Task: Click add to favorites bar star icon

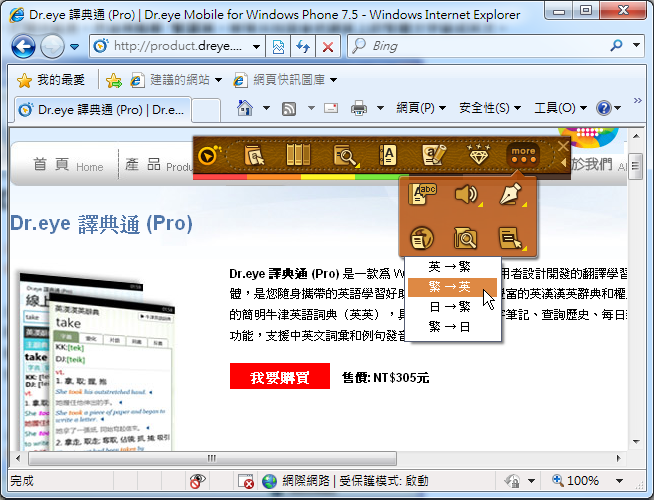Action: (x=113, y=80)
